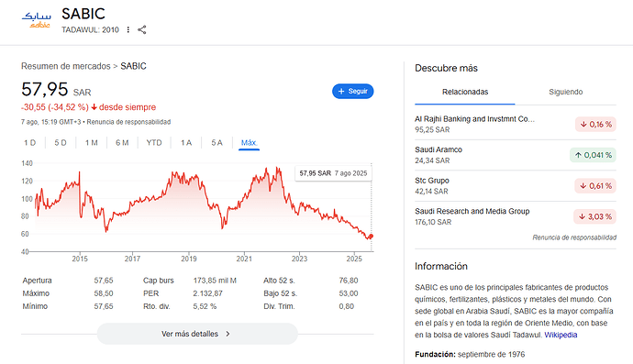The image size is (633, 364).
Task: Open Resumen de mercados breadcrumb link
Action: [66, 66]
